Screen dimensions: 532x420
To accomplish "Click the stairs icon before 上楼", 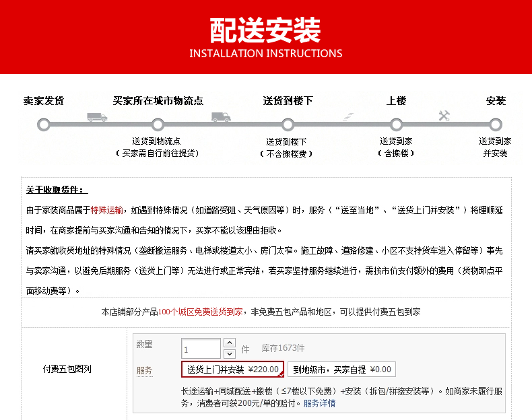I will (x=347, y=116).
